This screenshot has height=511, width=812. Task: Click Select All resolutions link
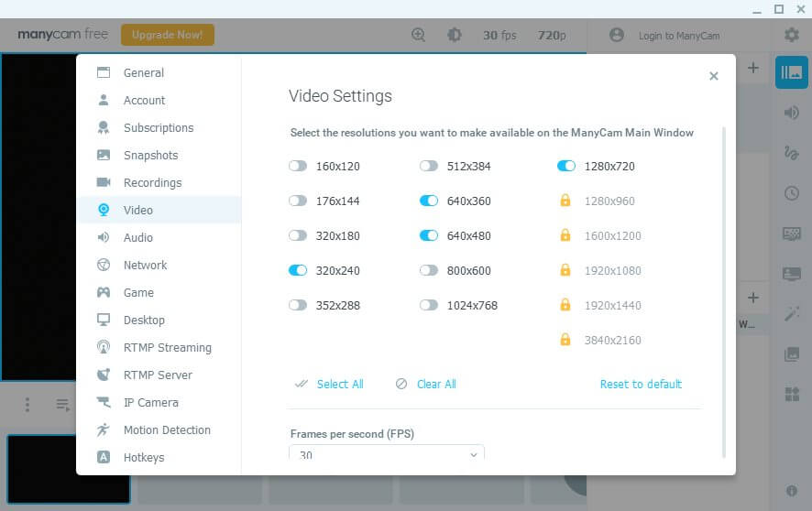tap(340, 385)
